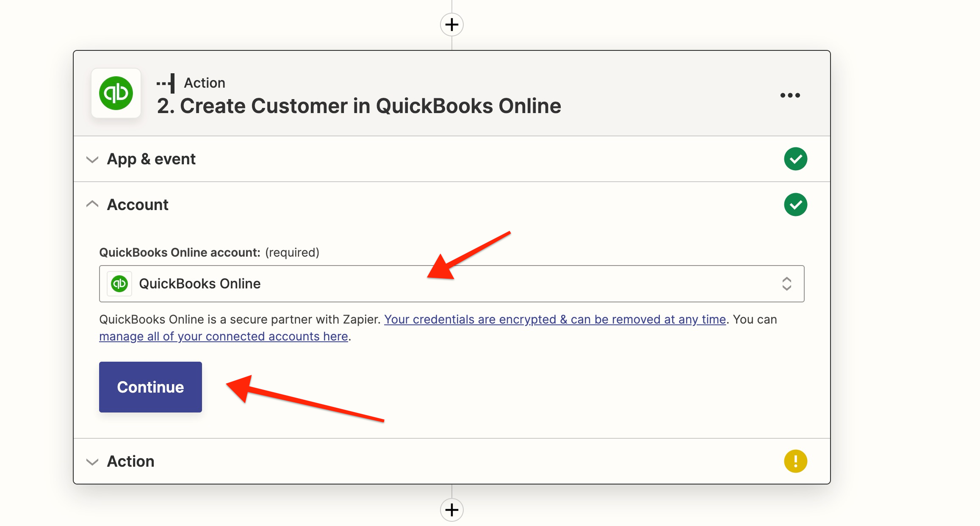Click the up-down arrows in account selector
Image resolution: width=980 pixels, height=526 pixels.
pos(786,284)
